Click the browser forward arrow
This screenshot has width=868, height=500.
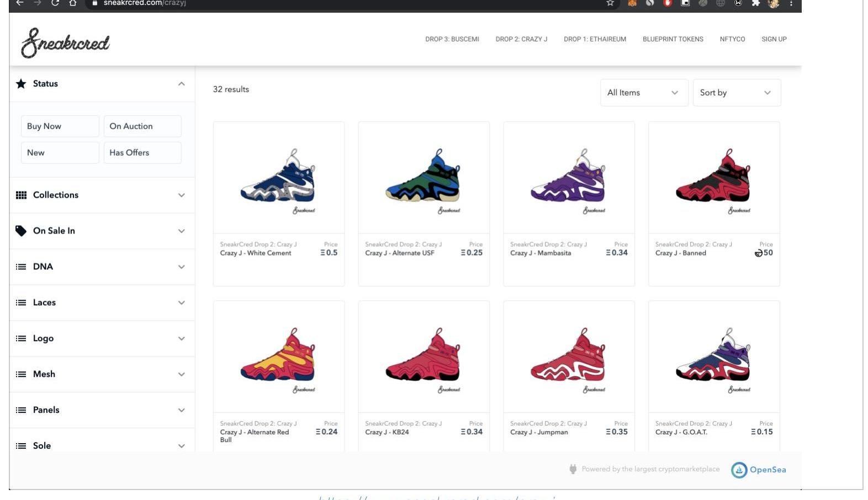click(38, 3)
